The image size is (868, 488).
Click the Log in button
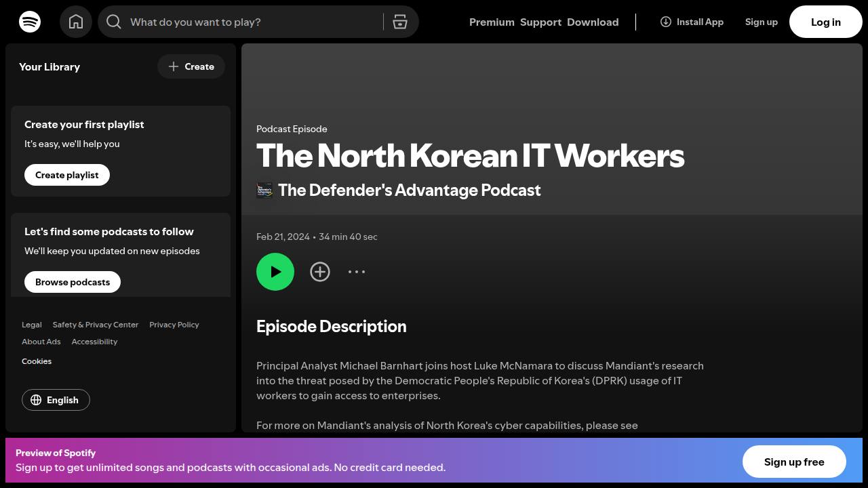(x=826, y=22)
